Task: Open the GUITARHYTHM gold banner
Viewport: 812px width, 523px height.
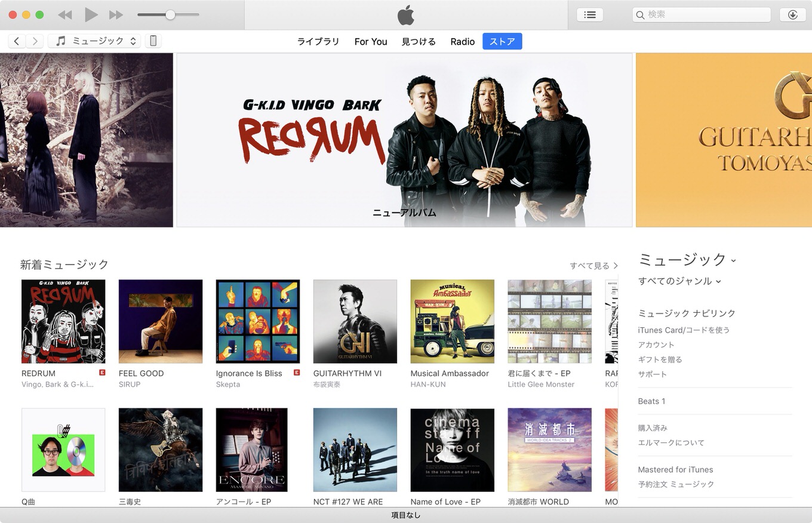Action: click(x=724, y=140)
